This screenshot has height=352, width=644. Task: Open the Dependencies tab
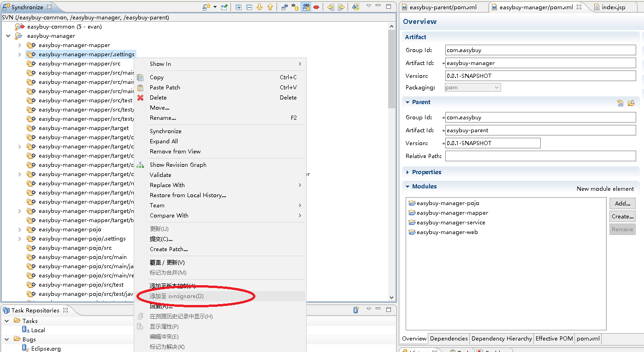click(x=449, y=339)
